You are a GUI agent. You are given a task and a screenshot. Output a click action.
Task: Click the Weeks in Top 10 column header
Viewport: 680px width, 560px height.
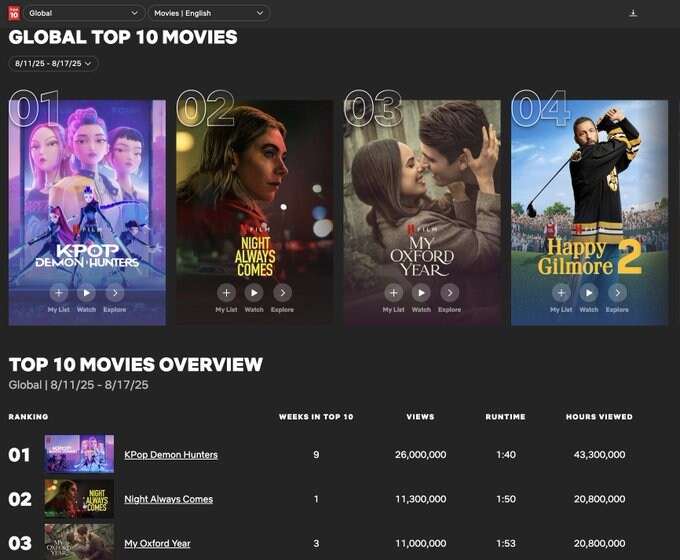point(316,417)
